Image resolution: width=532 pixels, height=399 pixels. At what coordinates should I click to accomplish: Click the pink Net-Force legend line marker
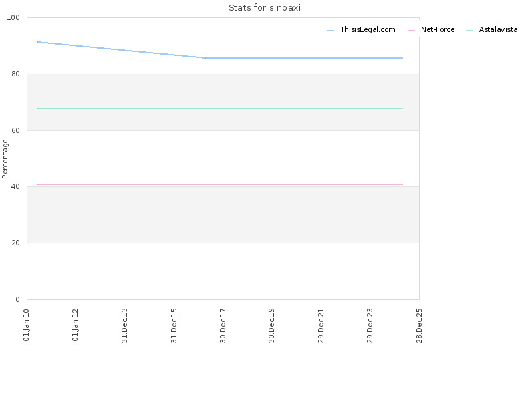411,31
